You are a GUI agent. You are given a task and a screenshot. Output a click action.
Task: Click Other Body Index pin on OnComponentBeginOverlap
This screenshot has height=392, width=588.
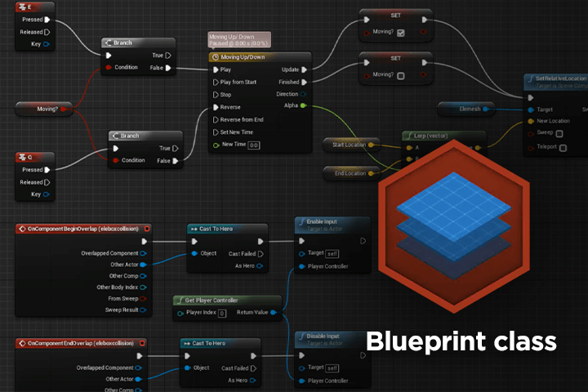(143, 287)
